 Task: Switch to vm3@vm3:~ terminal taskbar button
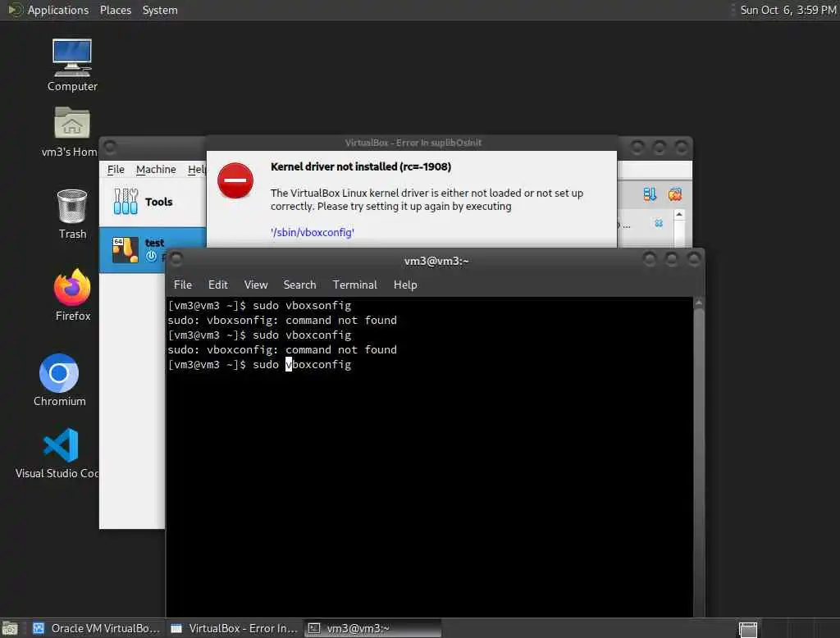(x=373, y=628)
